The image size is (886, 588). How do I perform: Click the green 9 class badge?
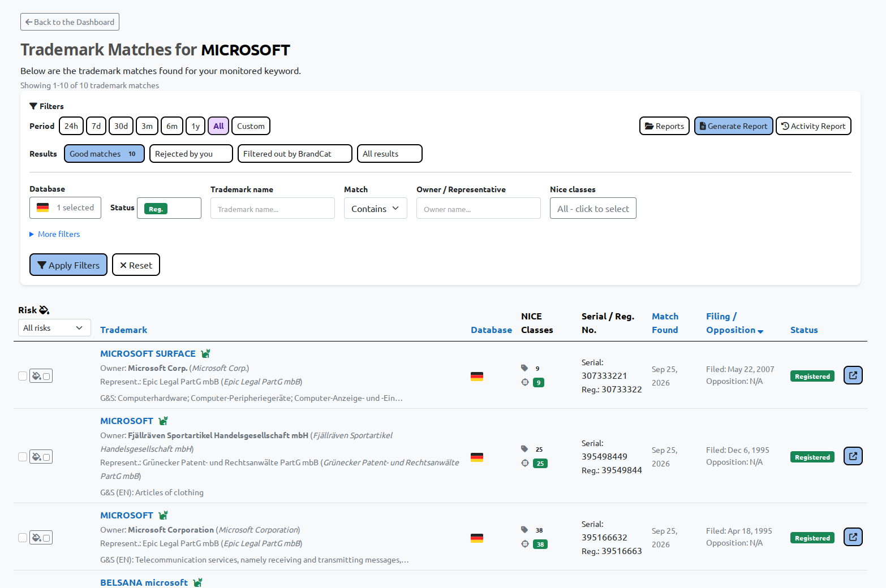pos(539,383)
